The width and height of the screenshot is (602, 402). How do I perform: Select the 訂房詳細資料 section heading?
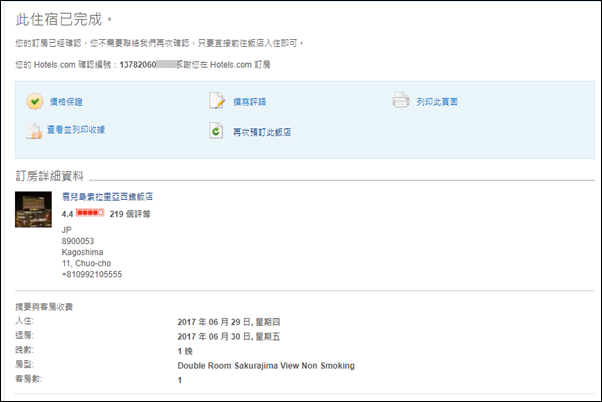click(50, 176)
